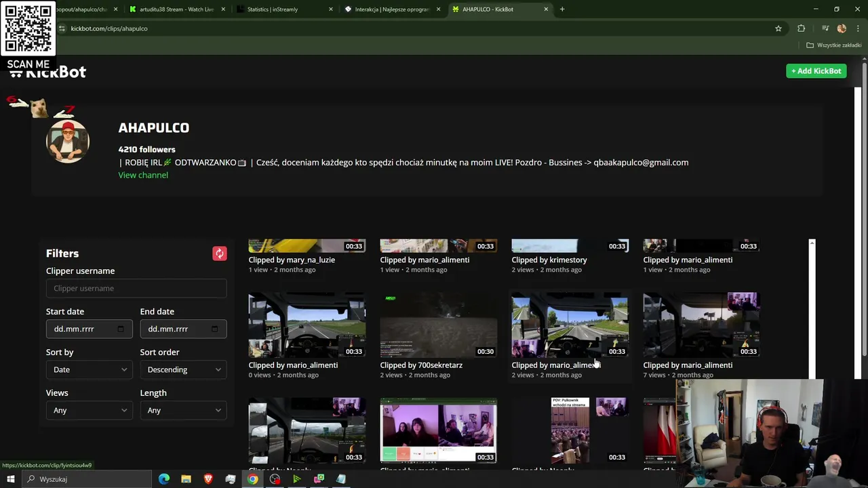Screen dimensions: 868x488
Task: Open the truck clip with 0 views
Action: pos(307,325)
